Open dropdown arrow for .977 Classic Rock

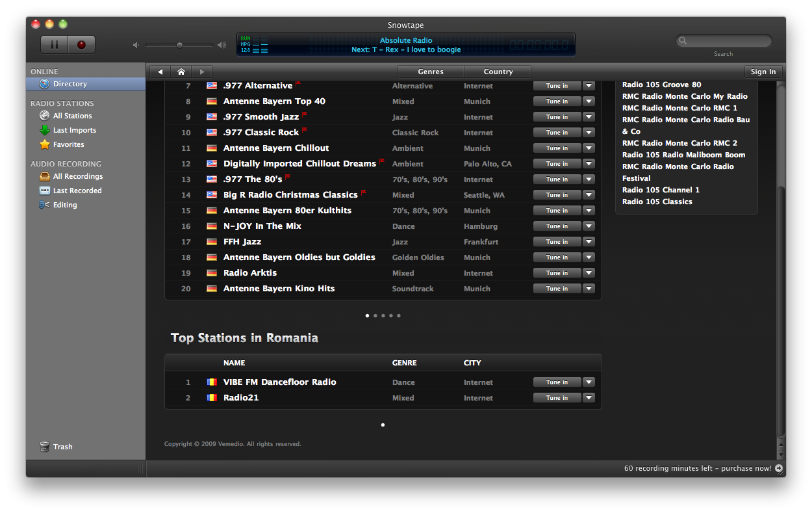[x=589, y=133]
